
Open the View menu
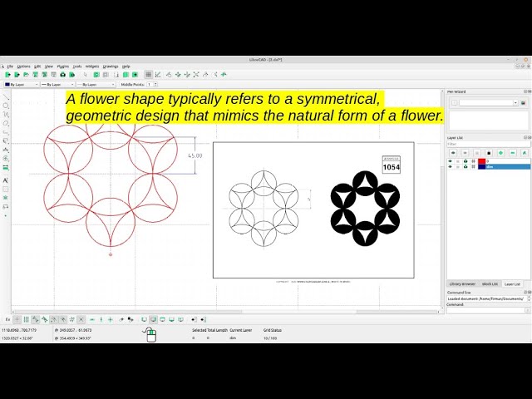pyautogui.click(x=49, y=66)
